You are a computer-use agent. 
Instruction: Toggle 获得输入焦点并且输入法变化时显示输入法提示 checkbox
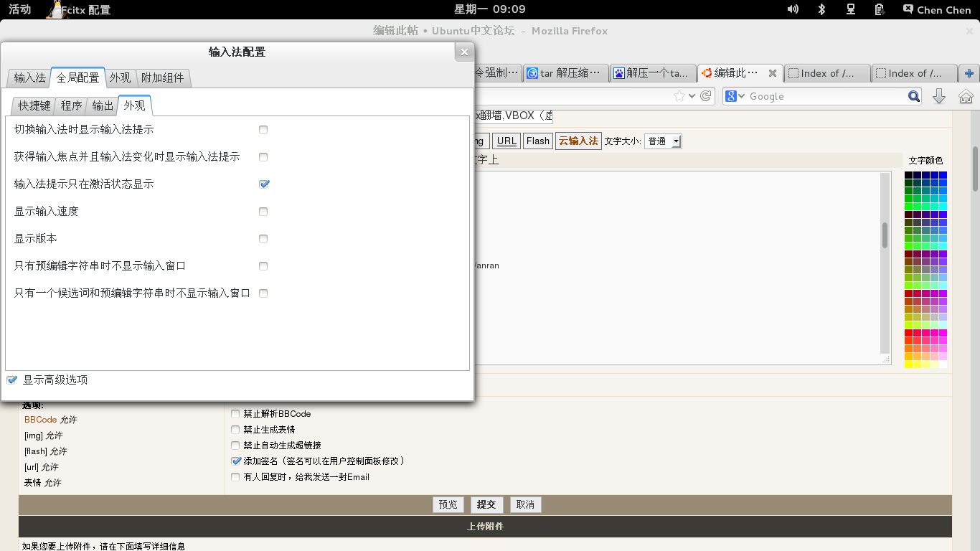(x=263, y=157)
